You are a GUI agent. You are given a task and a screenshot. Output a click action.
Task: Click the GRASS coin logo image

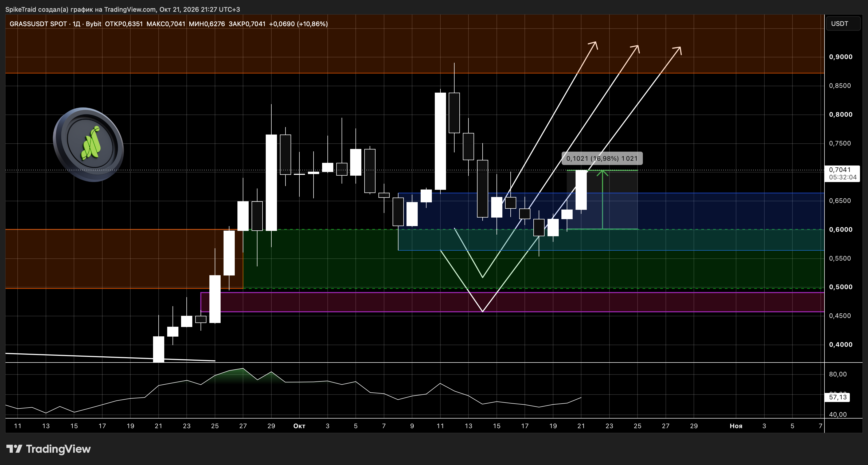click(x=88, y=145)
